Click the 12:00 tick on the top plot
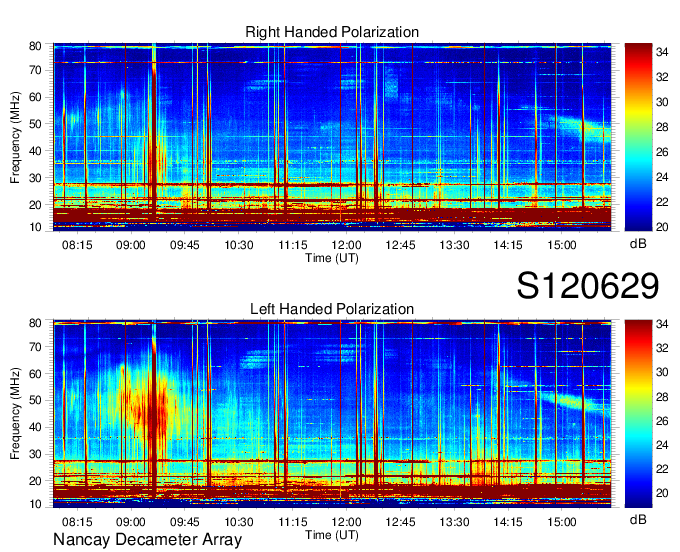Image resolution: width=680 pixels, height=552 pixels. (346, 245)
